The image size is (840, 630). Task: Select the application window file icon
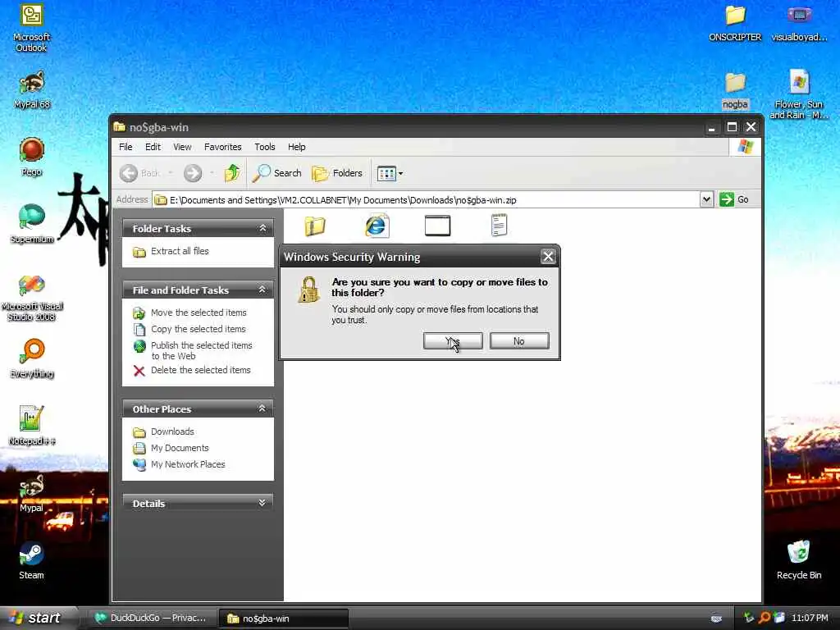tap(438, 226)
